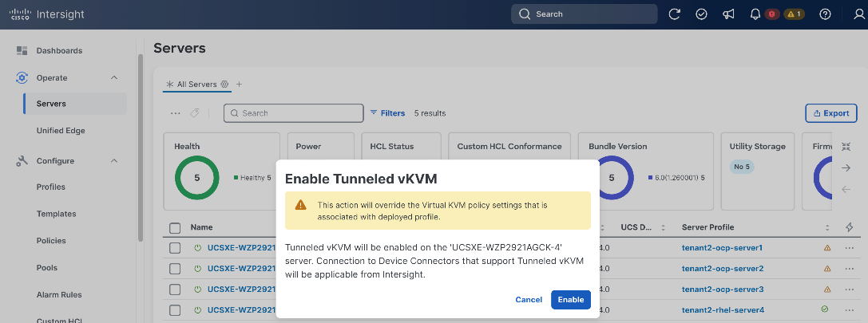Open the user profile icon
Screen dimensions: 868x323
[860, 14]
